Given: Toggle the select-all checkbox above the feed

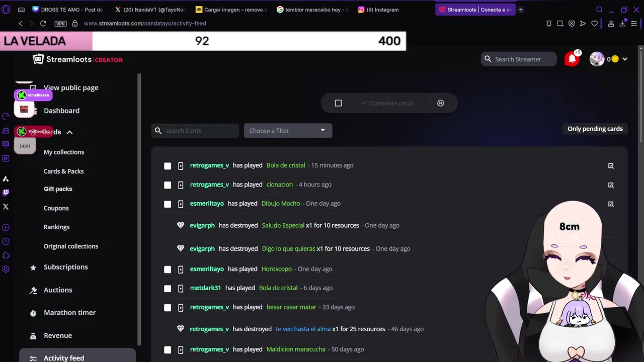Looking at the screenshot, I should pyautogui.click(x=338, y=103).
